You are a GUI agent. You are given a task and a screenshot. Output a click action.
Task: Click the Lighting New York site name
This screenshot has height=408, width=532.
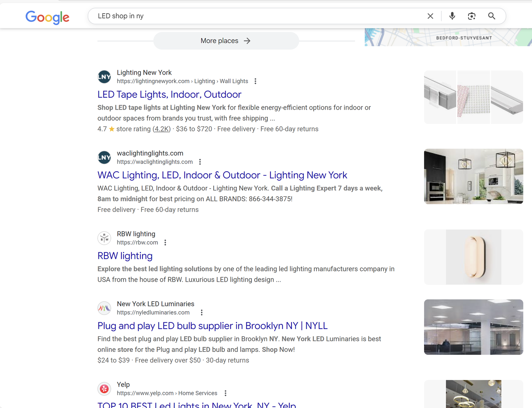(144, 72)
